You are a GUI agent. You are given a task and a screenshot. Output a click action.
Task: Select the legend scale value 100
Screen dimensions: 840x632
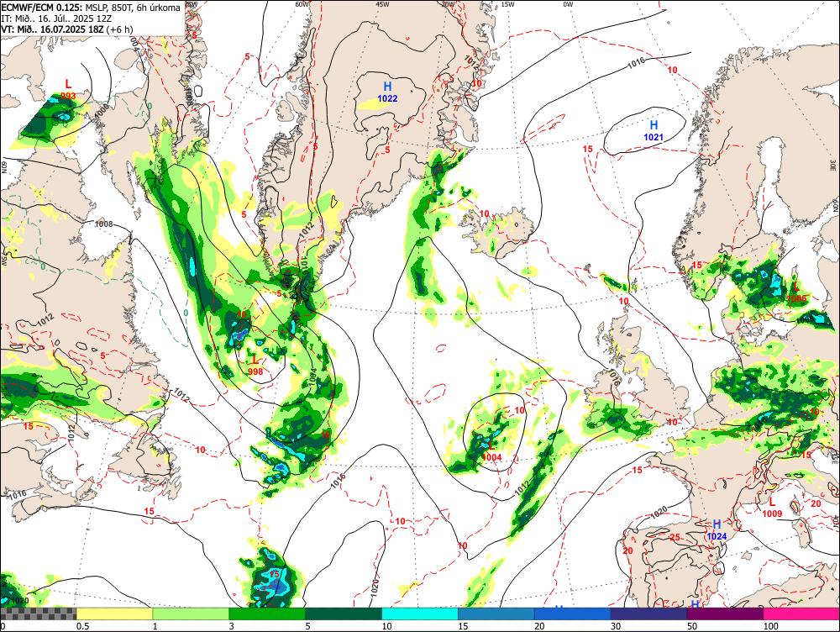click(770, 626)
